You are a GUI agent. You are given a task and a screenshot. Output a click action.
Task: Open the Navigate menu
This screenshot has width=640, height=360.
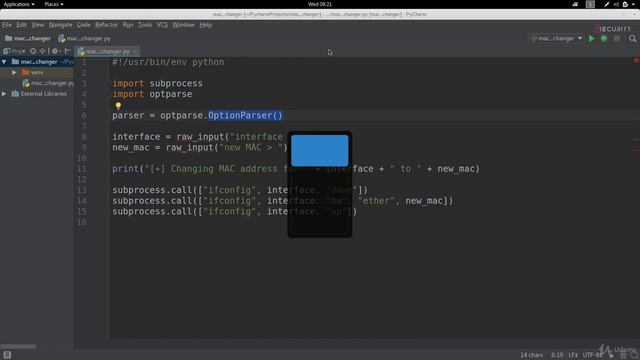click(x=60, y=25)
